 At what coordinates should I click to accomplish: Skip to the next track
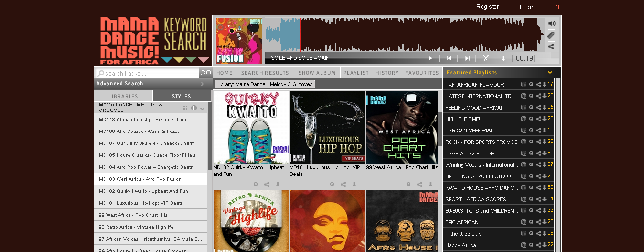[x=467, y=58]
